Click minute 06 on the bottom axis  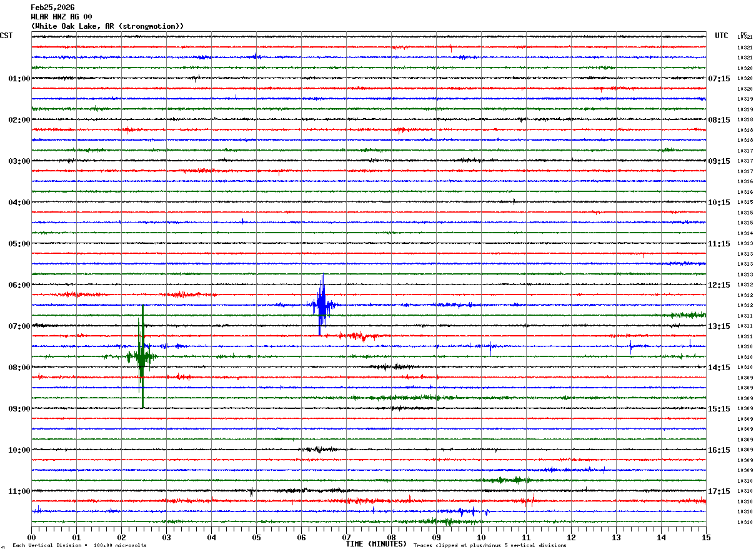[x=301, y=537]
